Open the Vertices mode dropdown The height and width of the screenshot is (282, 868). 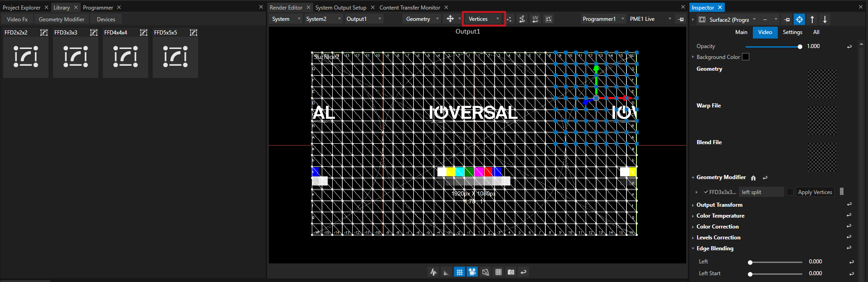(484, 19)
